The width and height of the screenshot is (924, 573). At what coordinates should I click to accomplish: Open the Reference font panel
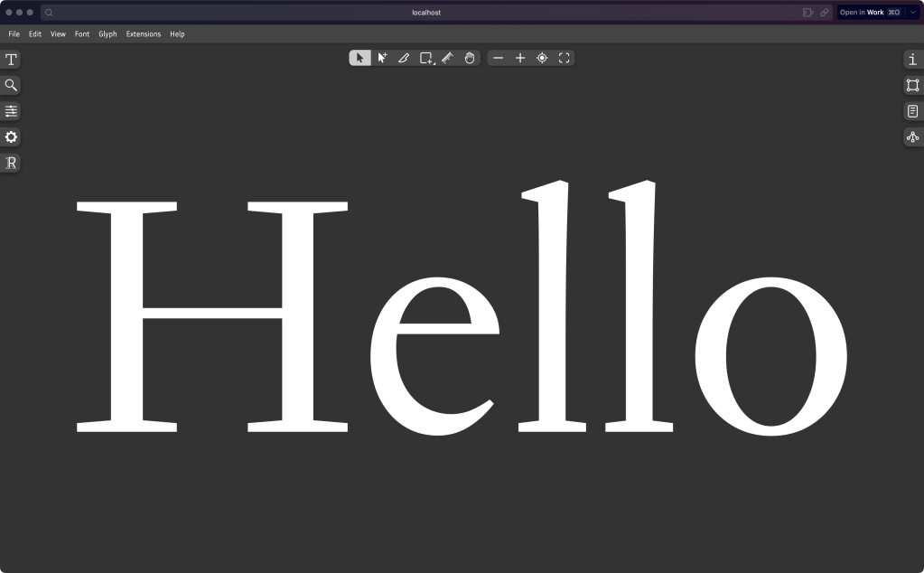(x=11, y=163)
